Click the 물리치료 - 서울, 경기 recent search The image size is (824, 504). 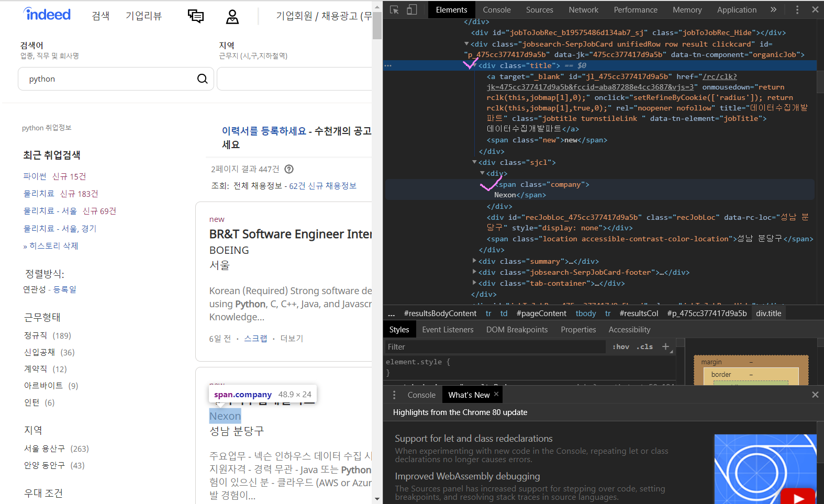60,229
